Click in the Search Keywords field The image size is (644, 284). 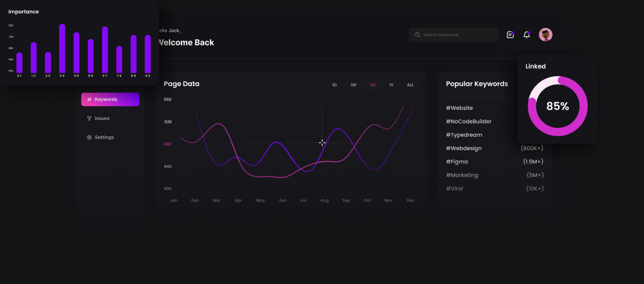tap(457, 35)
